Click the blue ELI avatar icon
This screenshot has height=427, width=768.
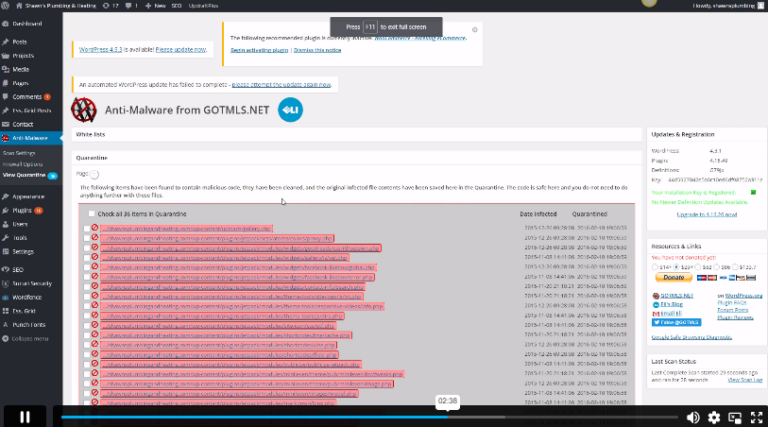click(290, 110)
